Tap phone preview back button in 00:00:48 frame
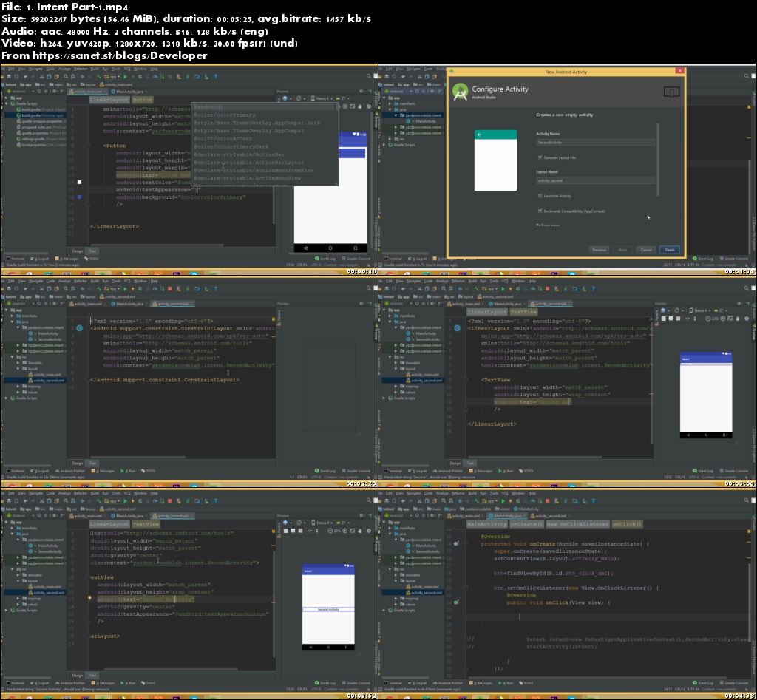This screenshot has height=700, width=757. tap(305, 248)
